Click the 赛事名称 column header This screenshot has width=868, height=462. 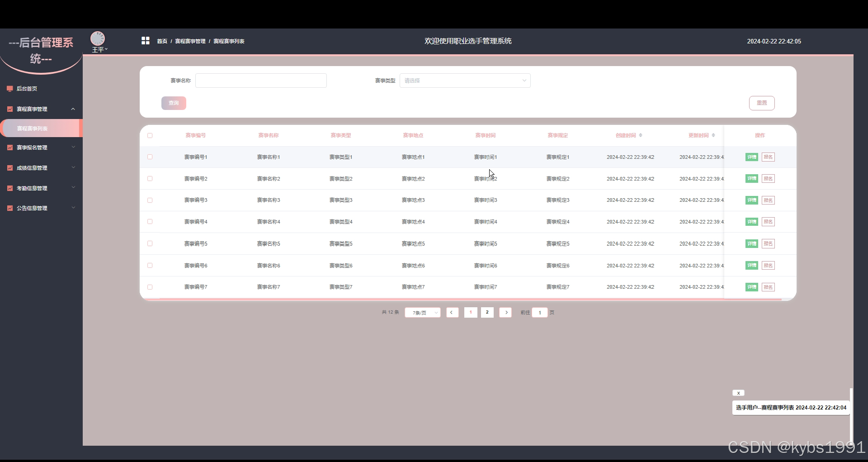pos(269,135)
